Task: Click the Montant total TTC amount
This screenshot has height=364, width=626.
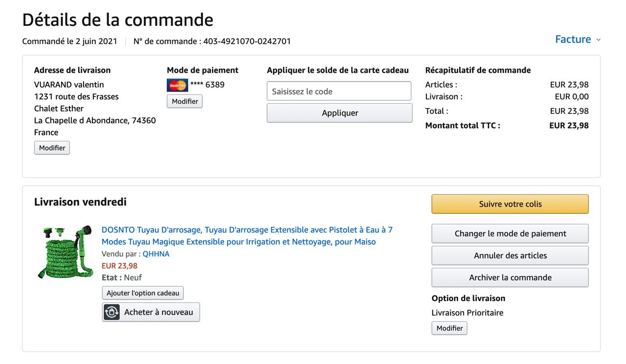Action: 569,126
